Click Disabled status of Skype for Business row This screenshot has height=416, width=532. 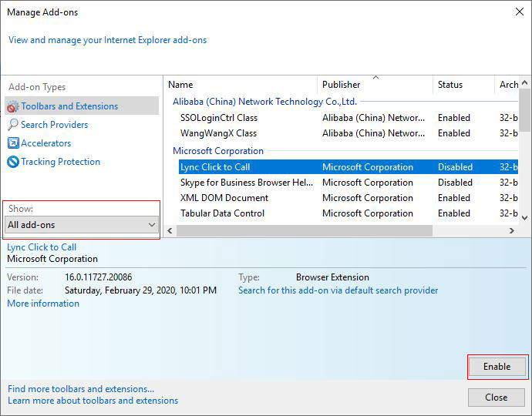pos(455,183)
